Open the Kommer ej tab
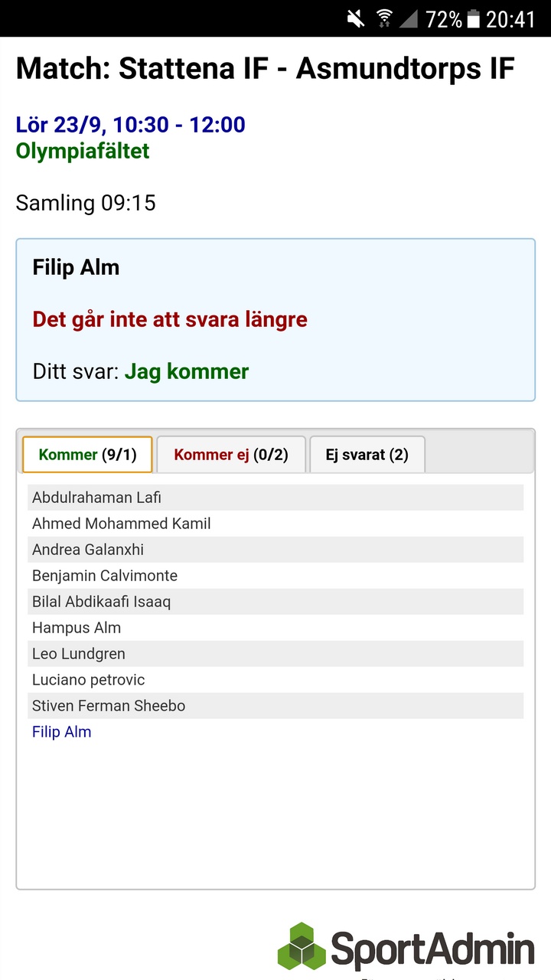Screen dimensions: 551x980 [230, 455]
